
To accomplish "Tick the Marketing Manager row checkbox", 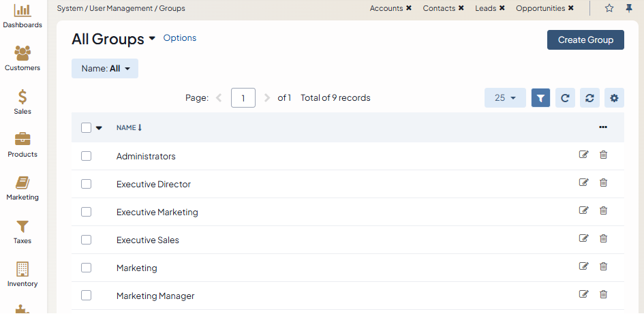I will [86, 296].
